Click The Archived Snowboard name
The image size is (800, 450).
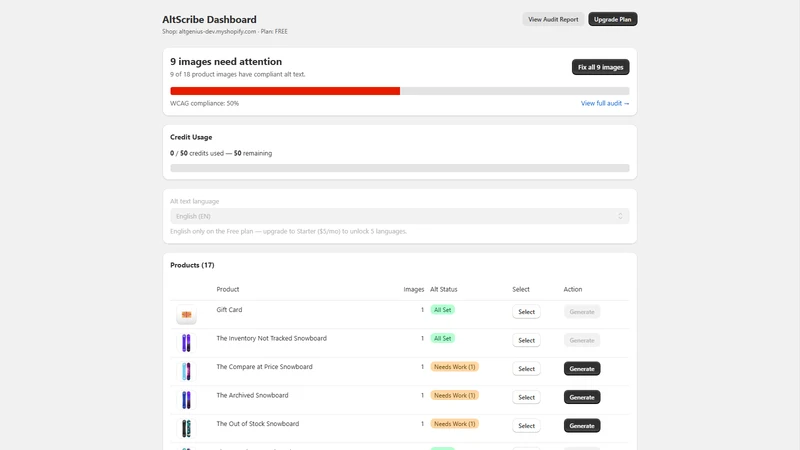click(x=252, y=395)
